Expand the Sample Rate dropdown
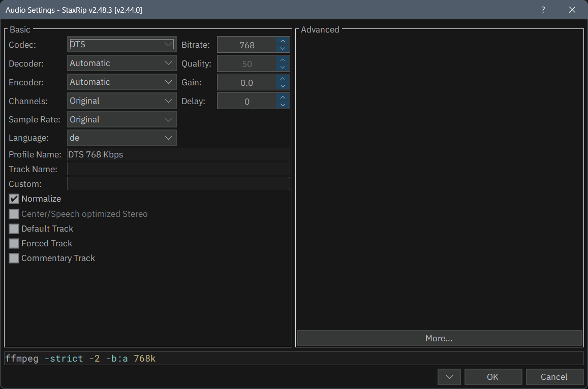This screenshot has width=588, height=389. 122,119
